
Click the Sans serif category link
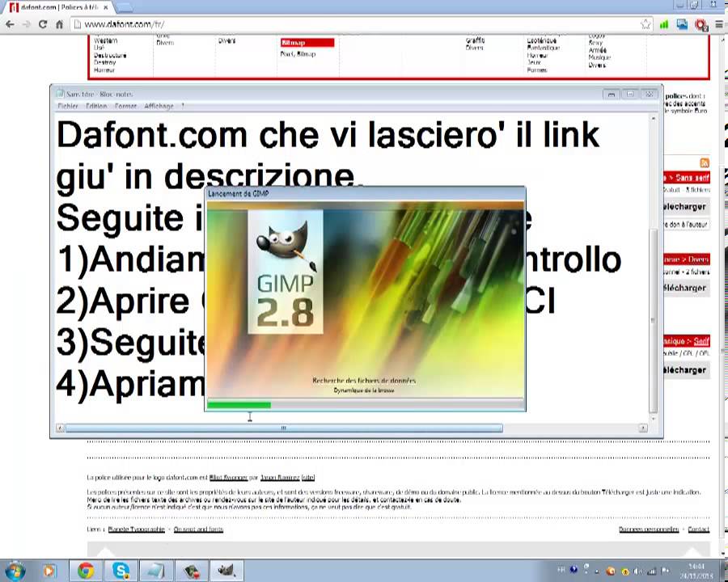(692, 178)
